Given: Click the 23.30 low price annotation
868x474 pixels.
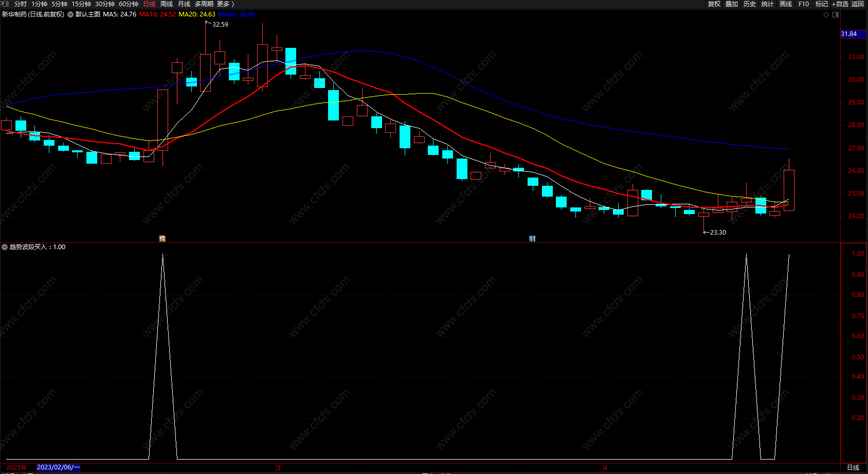Looking at the screenshot, I should [718, 233].
